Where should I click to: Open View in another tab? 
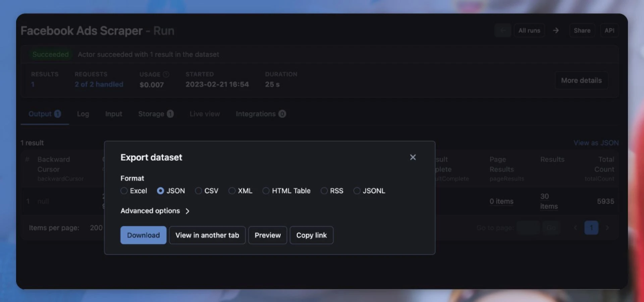click(207, 235)
